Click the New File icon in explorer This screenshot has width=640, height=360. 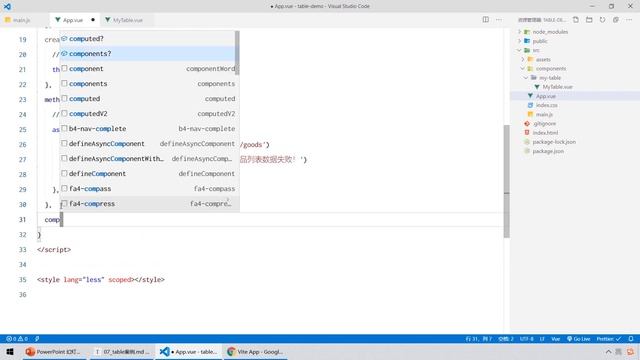(576, 20)
